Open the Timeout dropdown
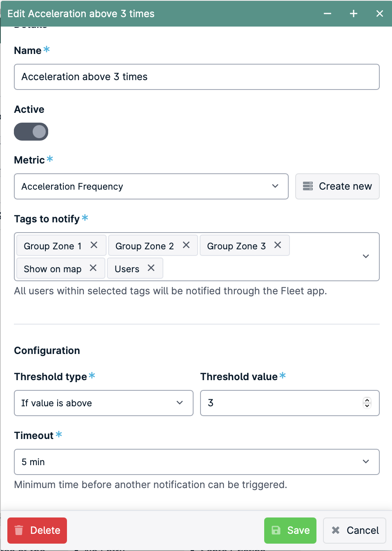The image size is (392, 551). pyautogui.click(x=197, y=462)
